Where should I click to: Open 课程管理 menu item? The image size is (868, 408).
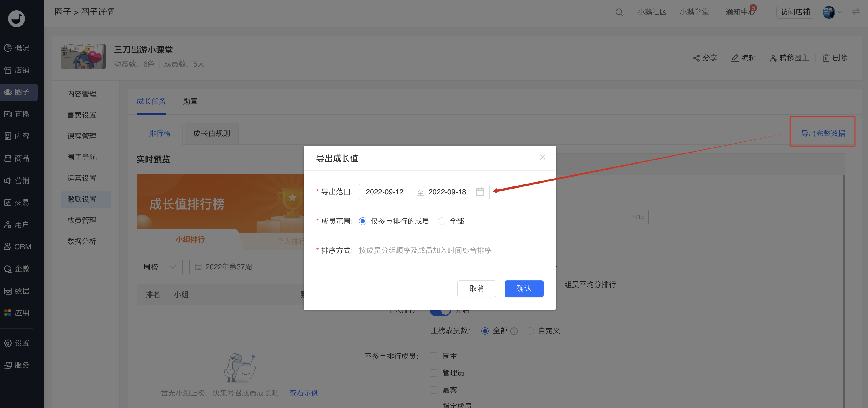pos(82,136)
